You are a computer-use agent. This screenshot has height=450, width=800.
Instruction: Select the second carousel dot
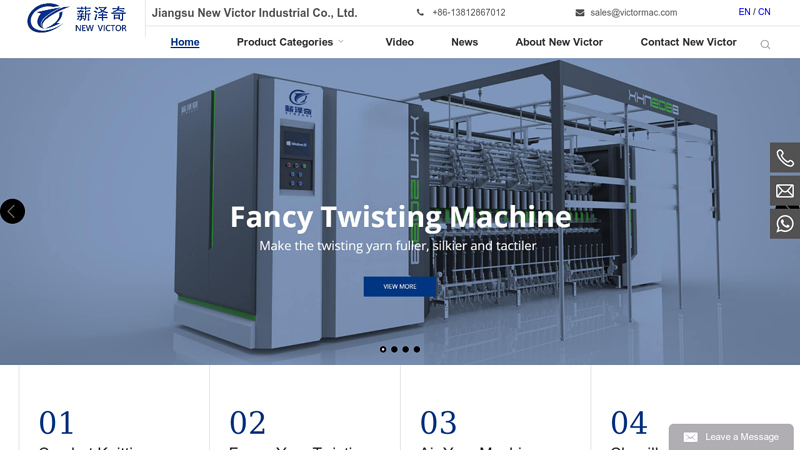tap(394, 349)
